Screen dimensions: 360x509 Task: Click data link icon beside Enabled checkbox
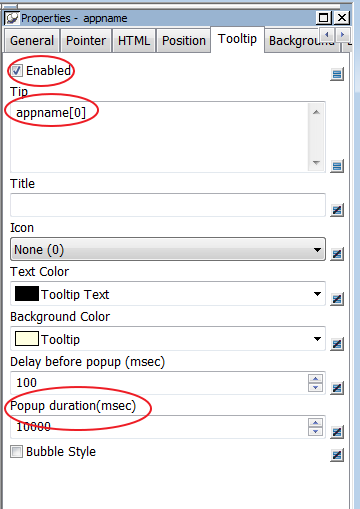pyautogui.click(x=337, y=74)
